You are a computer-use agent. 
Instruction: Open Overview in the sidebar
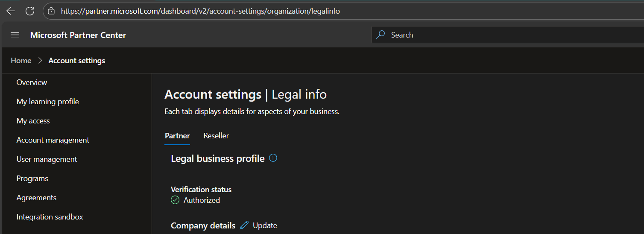click(x=32, y=82)
